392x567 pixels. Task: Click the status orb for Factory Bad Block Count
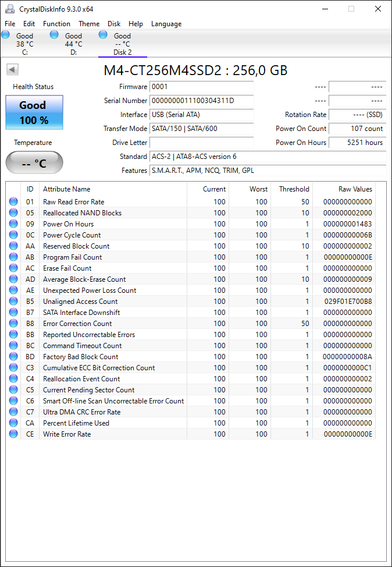(x=13, y=356)
